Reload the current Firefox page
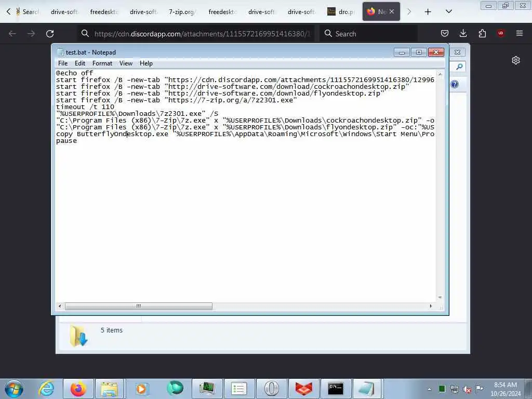The height and width of the screenshot is (399, 532). point(50,34)
